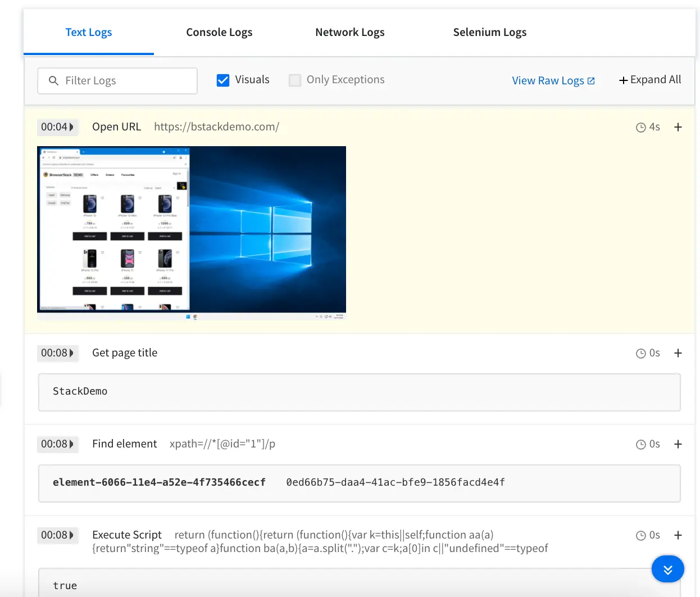
Task: Select the Selenium Logs tab
Action: pyautogui.click(x=489, y=33)
